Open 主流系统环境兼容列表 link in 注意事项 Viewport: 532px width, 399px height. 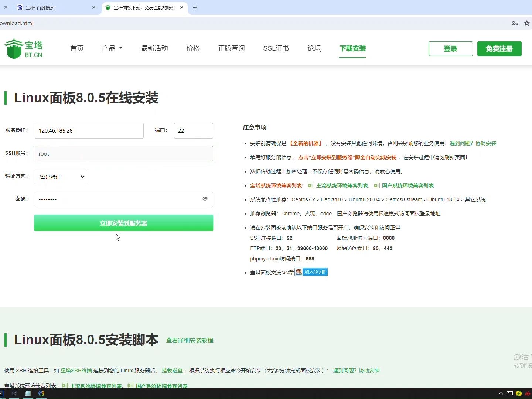tap(342, 185)
